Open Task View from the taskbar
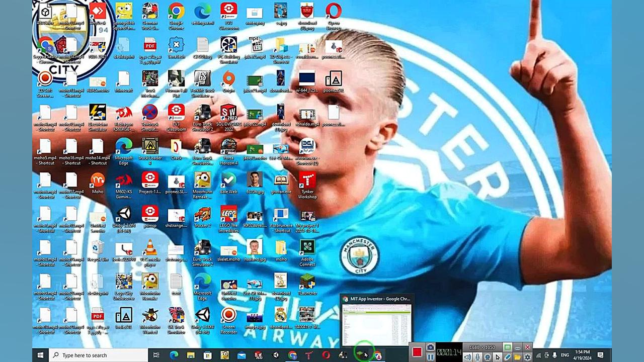 (156, 355)
